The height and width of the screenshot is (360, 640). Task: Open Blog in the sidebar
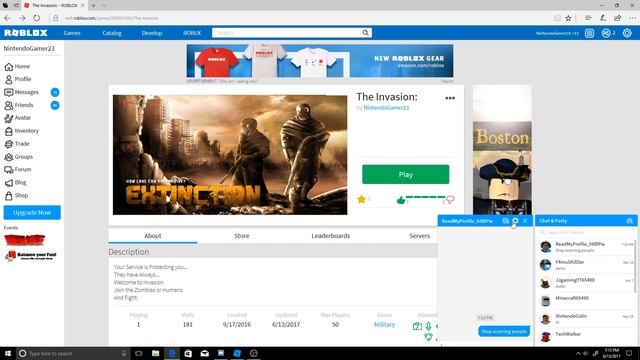[x=15, y=182]
